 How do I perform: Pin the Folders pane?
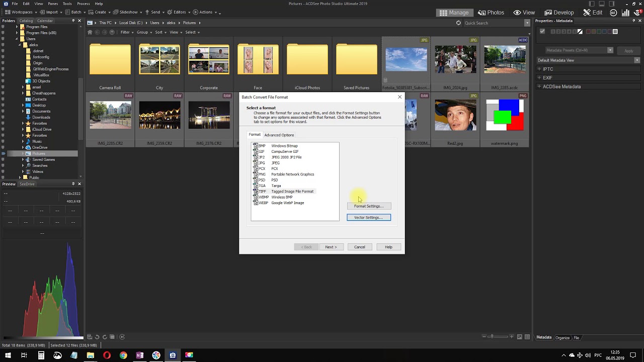73,21
